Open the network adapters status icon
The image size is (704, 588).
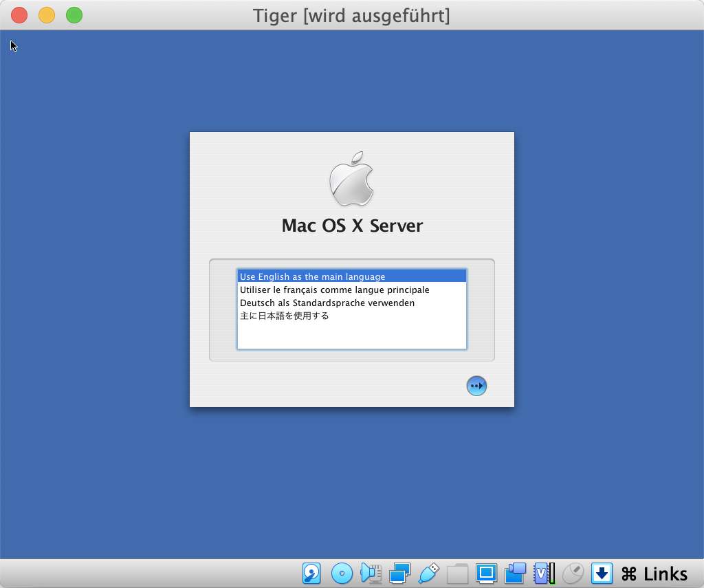pos(399,574)
